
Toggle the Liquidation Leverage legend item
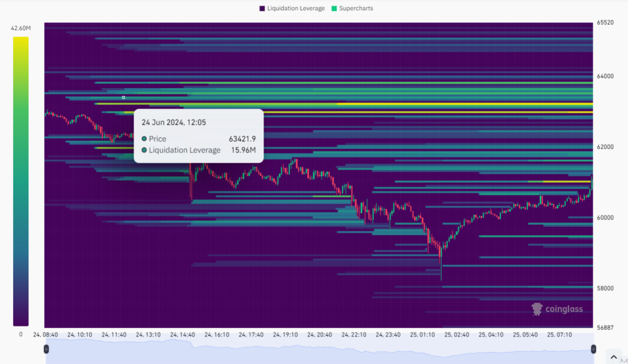coord(292,8)
